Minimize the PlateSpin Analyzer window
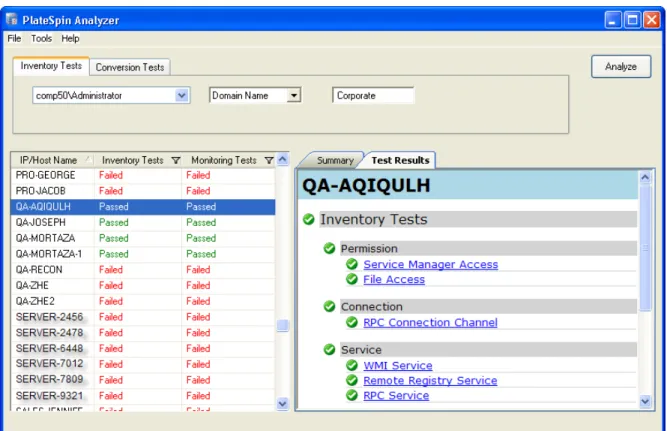The height and width of the screenshot is (431, 667). 613,20
